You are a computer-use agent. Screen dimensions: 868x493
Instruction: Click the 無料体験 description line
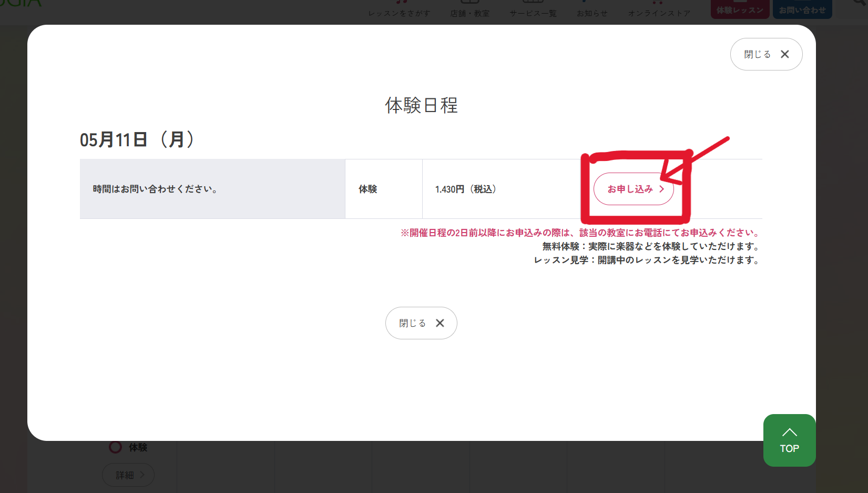tap(651, 246)
